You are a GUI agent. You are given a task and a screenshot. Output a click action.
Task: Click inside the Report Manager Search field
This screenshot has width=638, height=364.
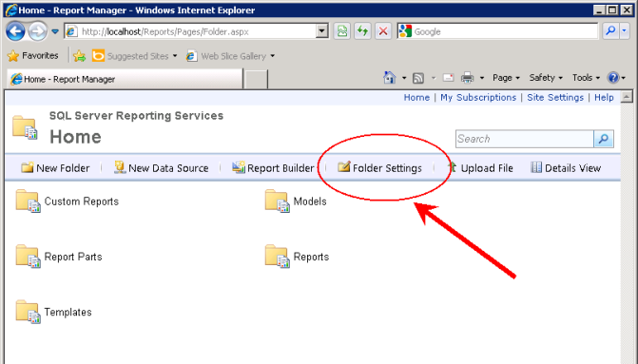pyautogui.click(x=525, y=139)
